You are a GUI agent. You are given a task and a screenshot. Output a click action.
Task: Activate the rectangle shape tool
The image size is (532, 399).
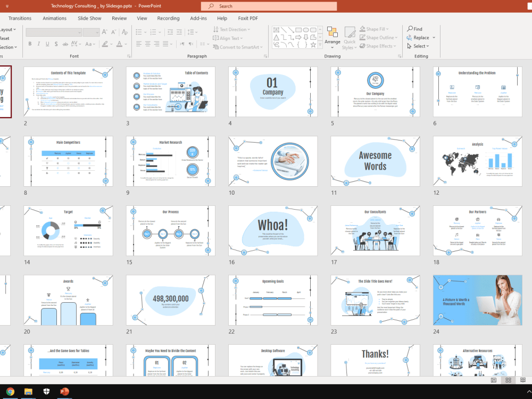pos(298,30)
